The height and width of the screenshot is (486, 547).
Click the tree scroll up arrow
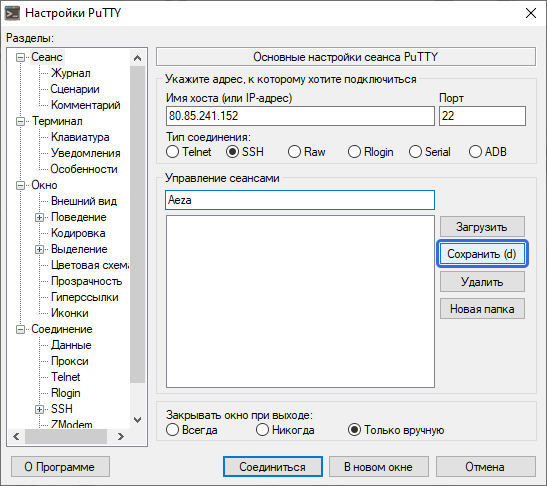[x=137, y=58]
